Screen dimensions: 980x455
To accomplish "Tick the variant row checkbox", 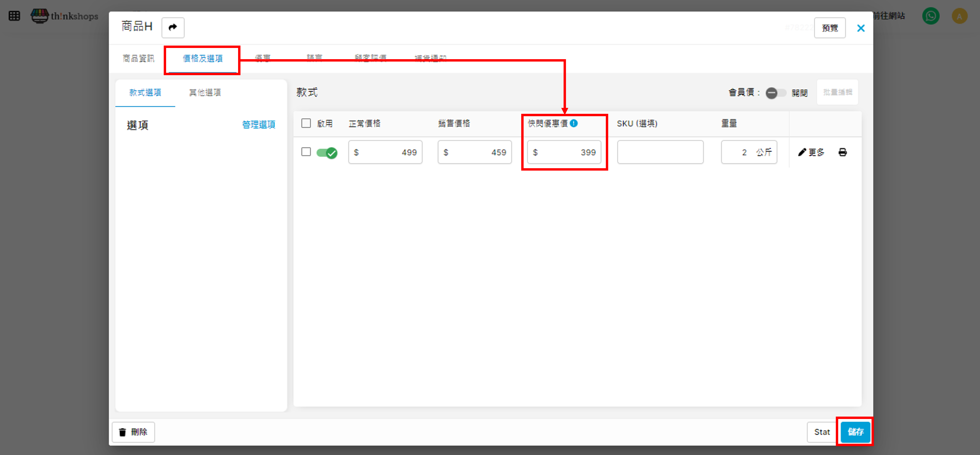I will click(x=306, y=152).
